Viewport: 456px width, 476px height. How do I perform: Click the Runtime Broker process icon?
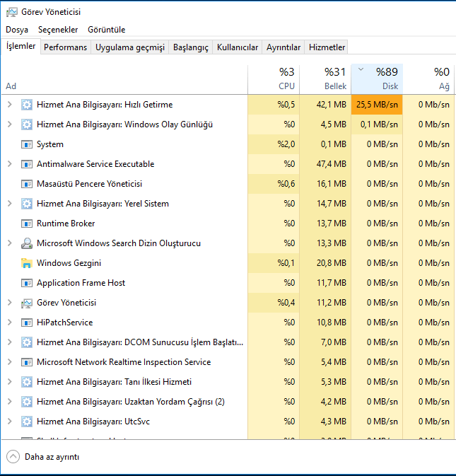pyautogui.click(x=27, y=224)
